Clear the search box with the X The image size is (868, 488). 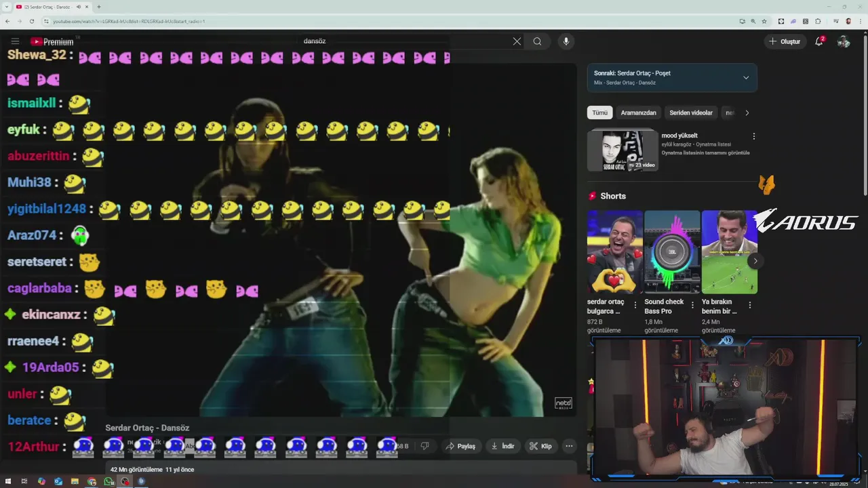(x=517, y=41)
